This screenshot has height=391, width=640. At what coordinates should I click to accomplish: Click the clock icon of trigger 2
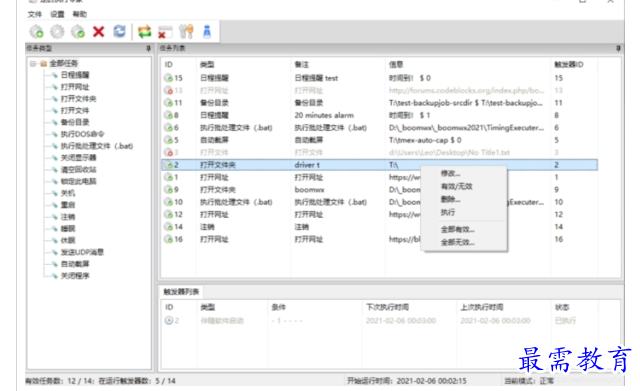coord(169,320)
